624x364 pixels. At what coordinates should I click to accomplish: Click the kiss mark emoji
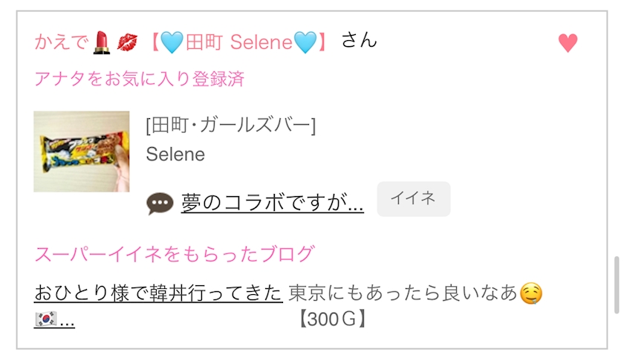click(x=127, y=42)
